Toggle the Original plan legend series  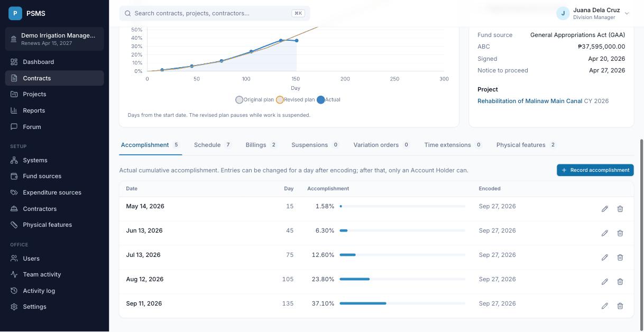pyautogui.click(x=255, y=100)
